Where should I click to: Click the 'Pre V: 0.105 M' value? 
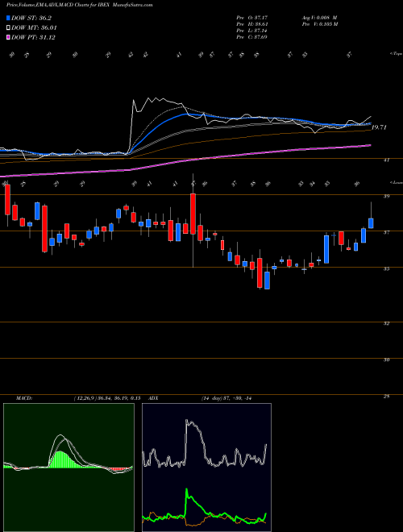coord(319,24)
